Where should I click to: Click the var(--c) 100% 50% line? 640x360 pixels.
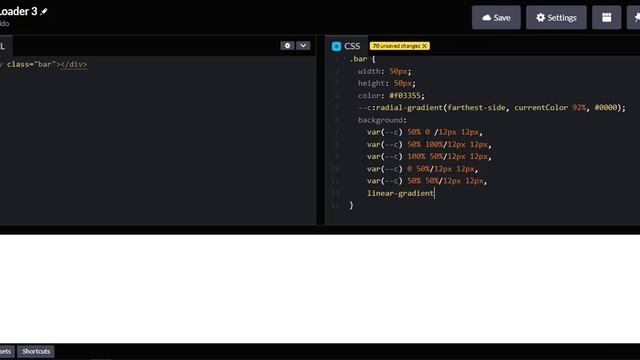click(429, 156)
